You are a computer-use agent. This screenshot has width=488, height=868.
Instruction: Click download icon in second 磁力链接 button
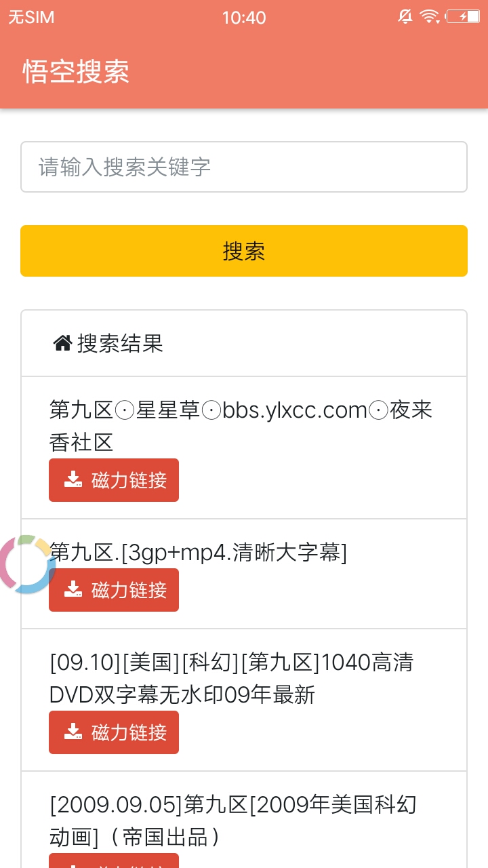click(x=73, y=590)
